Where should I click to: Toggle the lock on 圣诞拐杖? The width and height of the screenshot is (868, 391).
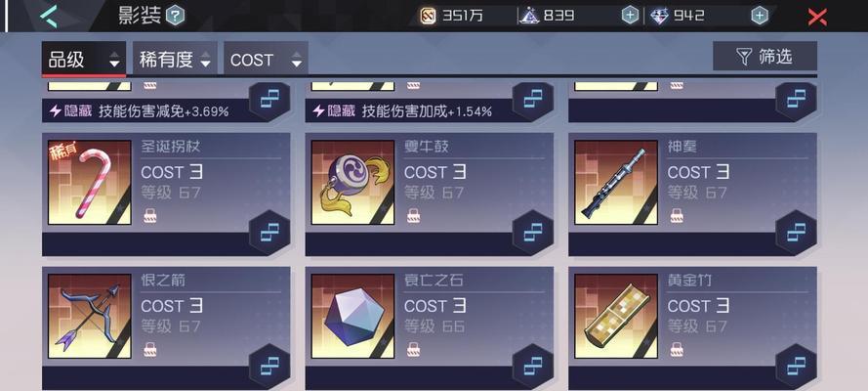click(149, 215)
